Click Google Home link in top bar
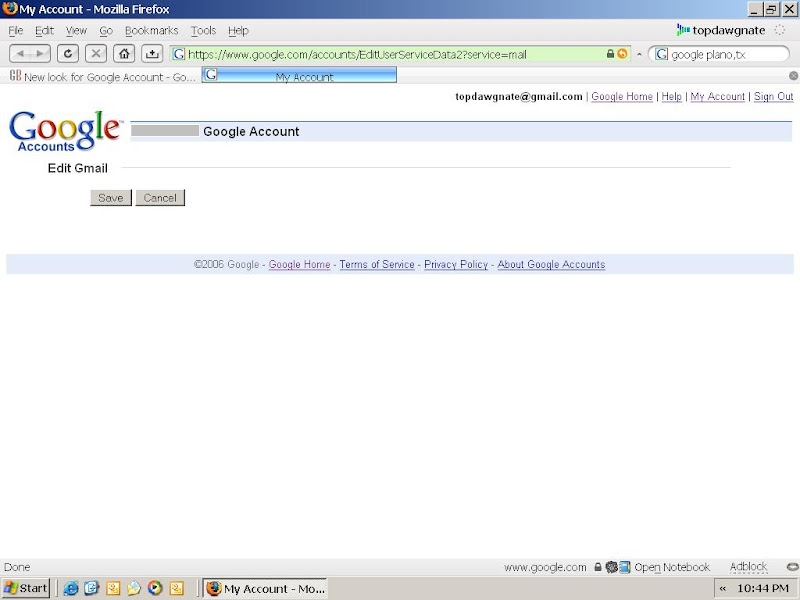This screenshot has height=600, width=800. (622, 96)
